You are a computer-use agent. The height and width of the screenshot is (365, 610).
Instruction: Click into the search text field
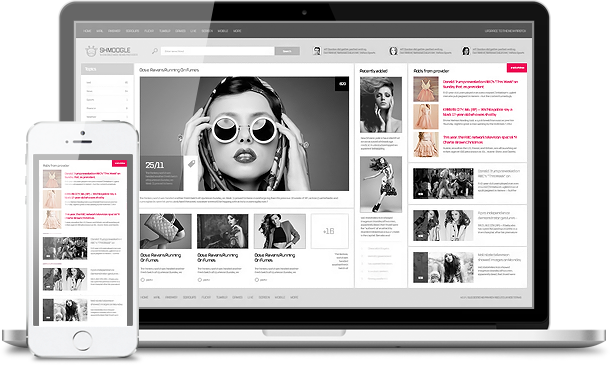[x=218, y=51]
